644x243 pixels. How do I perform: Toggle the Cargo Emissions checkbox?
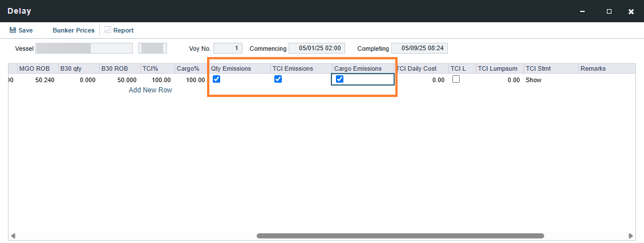pos(339,79)
